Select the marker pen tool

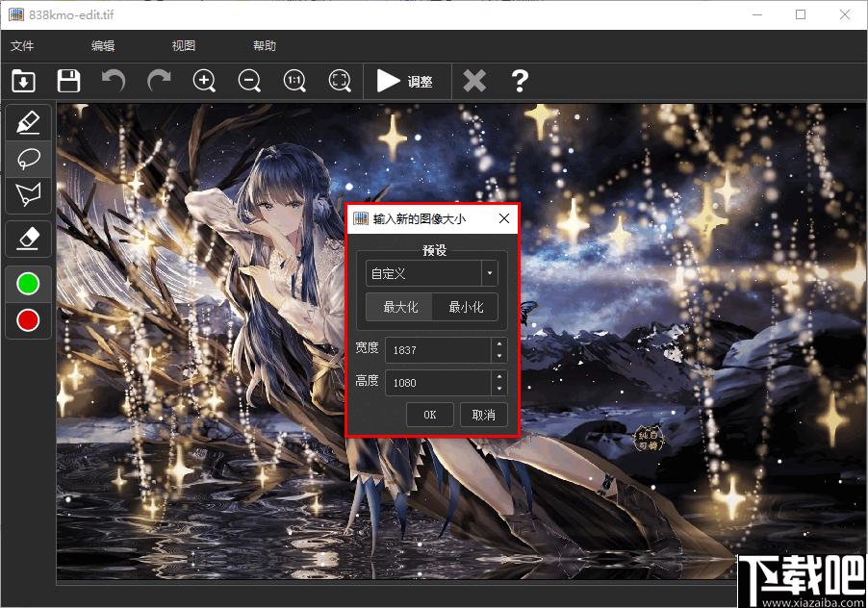click(x=28, y=122)
